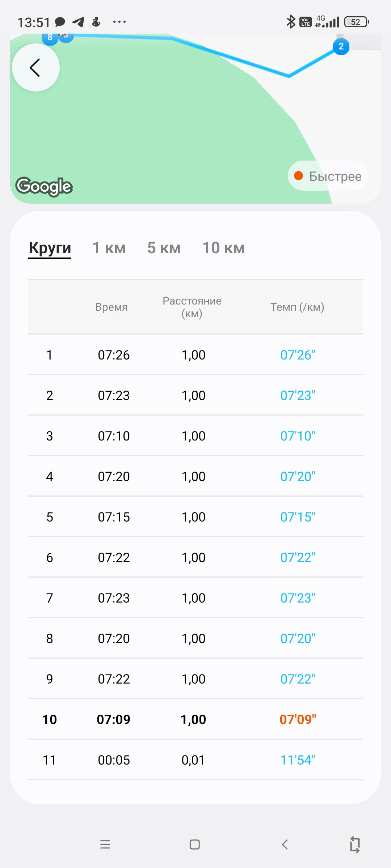Tap the Быстрее legend chip
The image size is (391, 868).
pos(328,176)
